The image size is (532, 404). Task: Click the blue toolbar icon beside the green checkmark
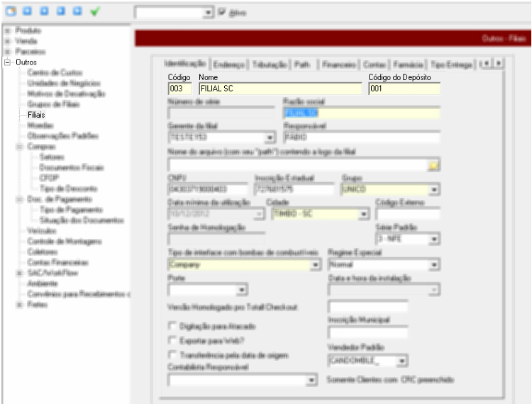(78, 11)
